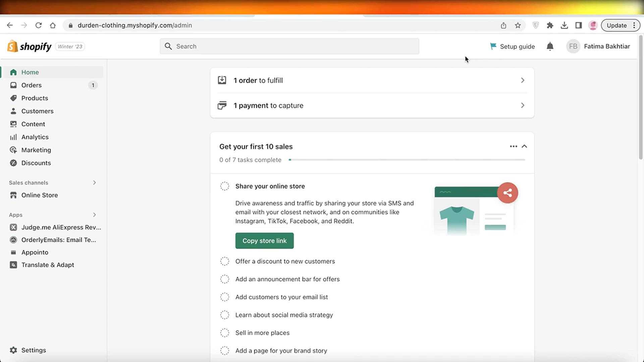This screenshot has width=644, height=362.
Task: Click the browser forward arrow
Action: click(x=24, y=25)
